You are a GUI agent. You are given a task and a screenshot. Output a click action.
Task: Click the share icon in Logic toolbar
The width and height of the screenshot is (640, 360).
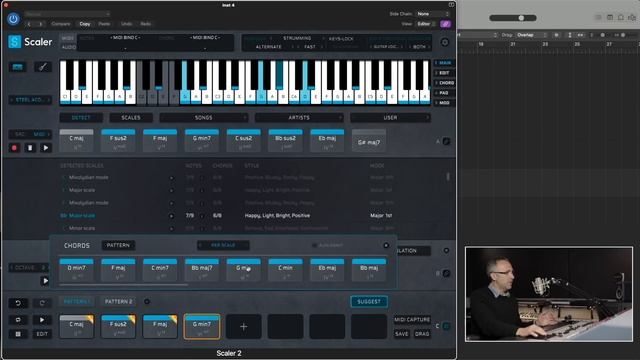(x=632, y=18)
